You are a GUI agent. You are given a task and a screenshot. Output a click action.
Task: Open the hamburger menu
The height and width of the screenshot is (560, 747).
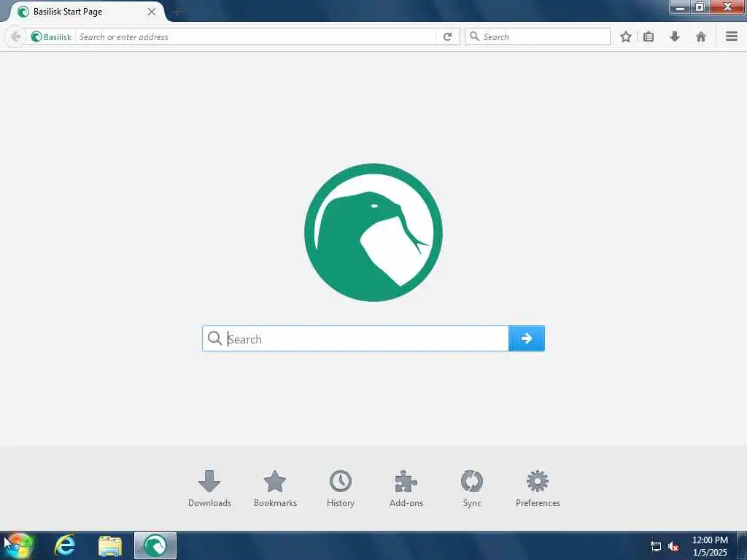point(732,36)
